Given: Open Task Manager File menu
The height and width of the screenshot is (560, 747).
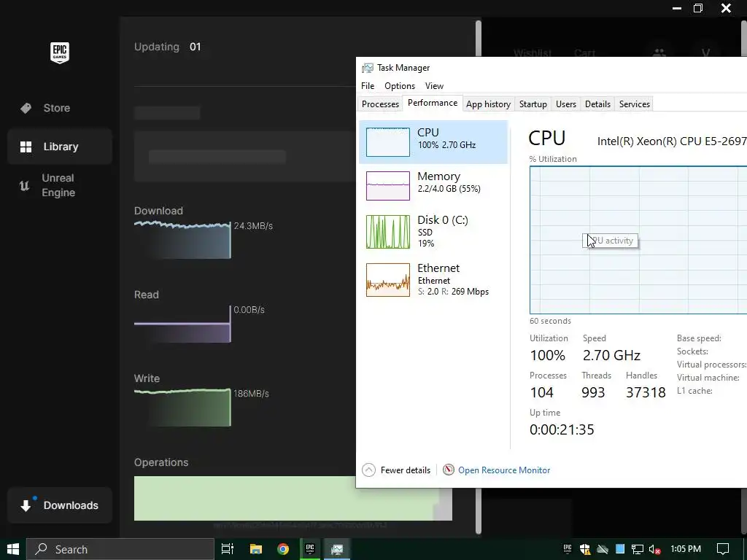Looking at the screenshot, I should [x=368, y=86].
